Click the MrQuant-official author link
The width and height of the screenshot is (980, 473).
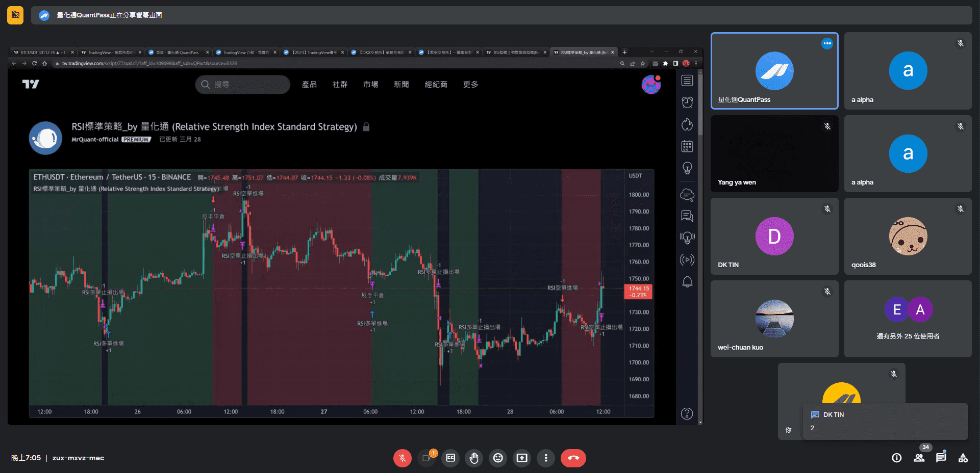(x=95, y=140)
